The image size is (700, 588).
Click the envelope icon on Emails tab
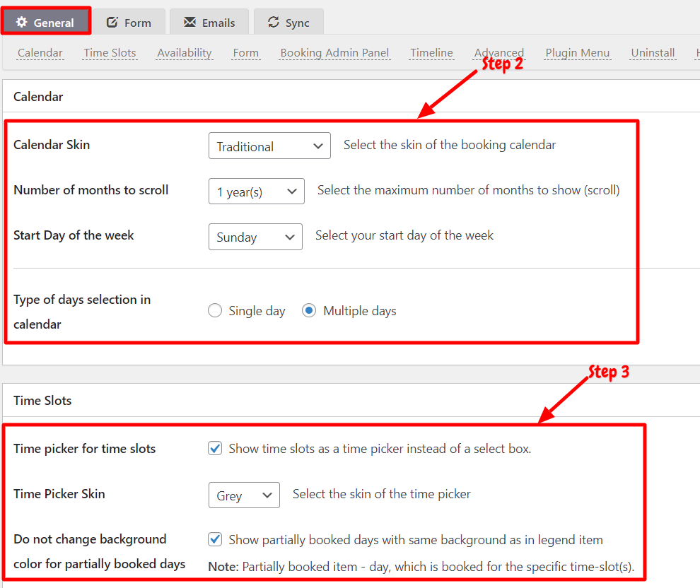point(189,22)
